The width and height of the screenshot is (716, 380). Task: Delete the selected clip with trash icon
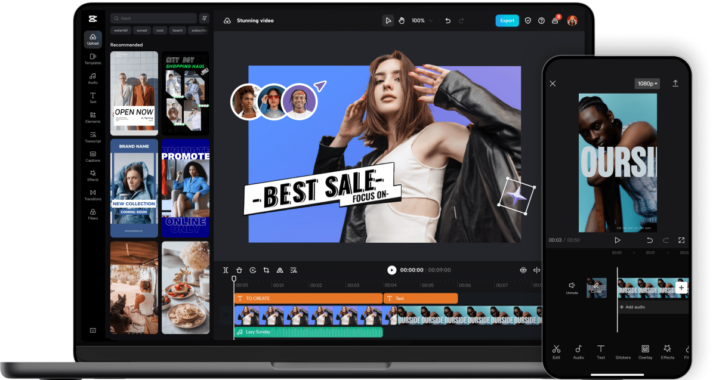click(239, 270)
